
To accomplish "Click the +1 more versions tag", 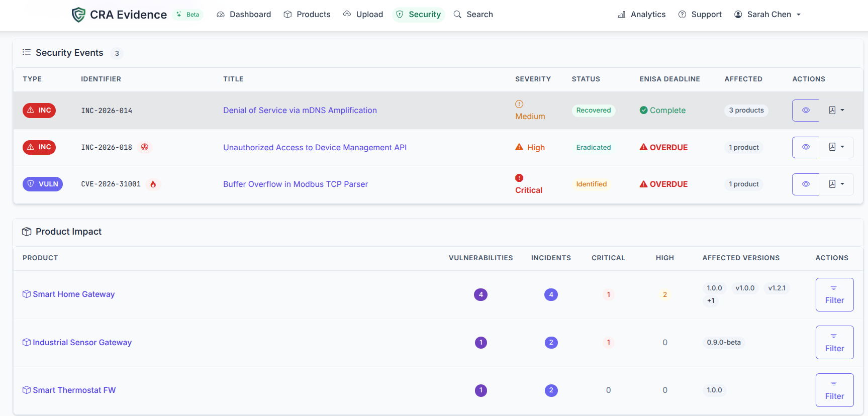I will point(711,301).
